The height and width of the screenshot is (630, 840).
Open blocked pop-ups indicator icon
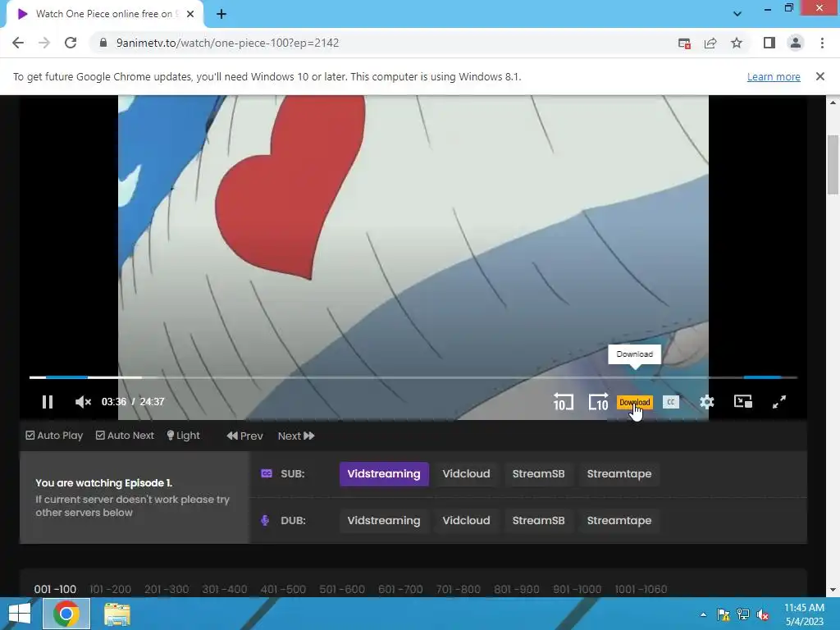click(684, 43)
